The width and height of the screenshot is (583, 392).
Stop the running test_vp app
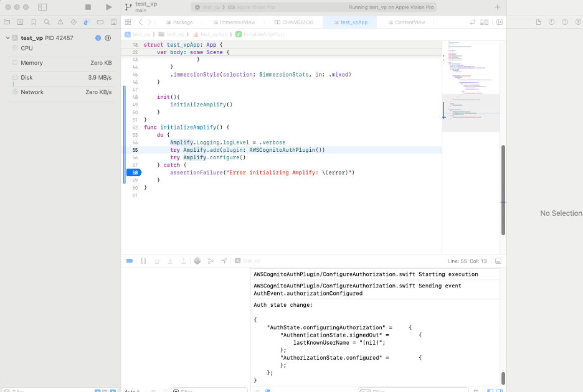88,7
